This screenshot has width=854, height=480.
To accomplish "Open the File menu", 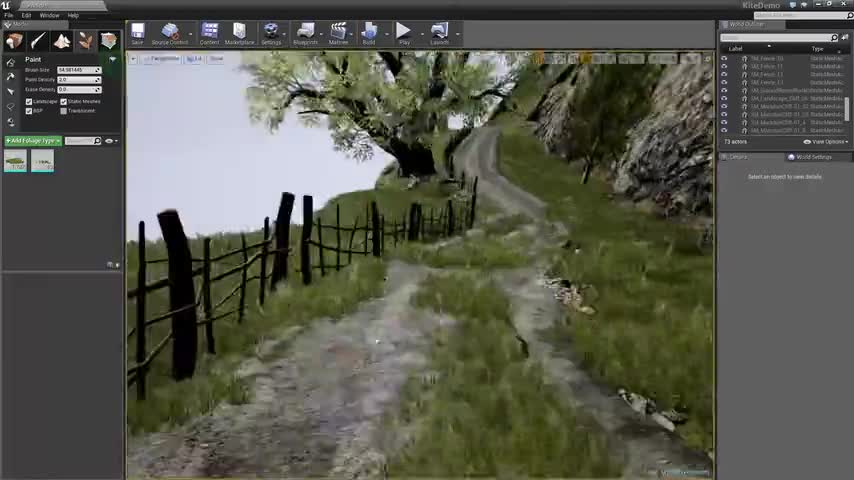I will tap(9, 16).
